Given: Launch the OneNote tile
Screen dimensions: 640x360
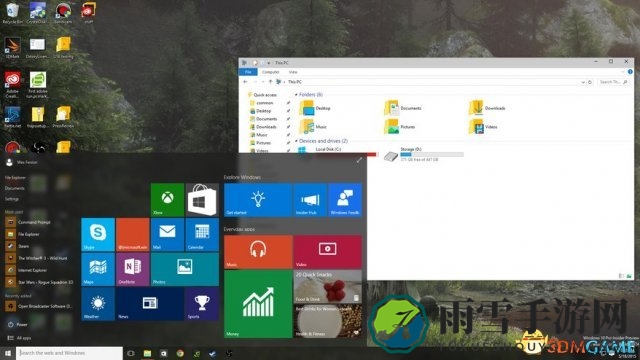Looking at the screenshot, I should (133, 269).
